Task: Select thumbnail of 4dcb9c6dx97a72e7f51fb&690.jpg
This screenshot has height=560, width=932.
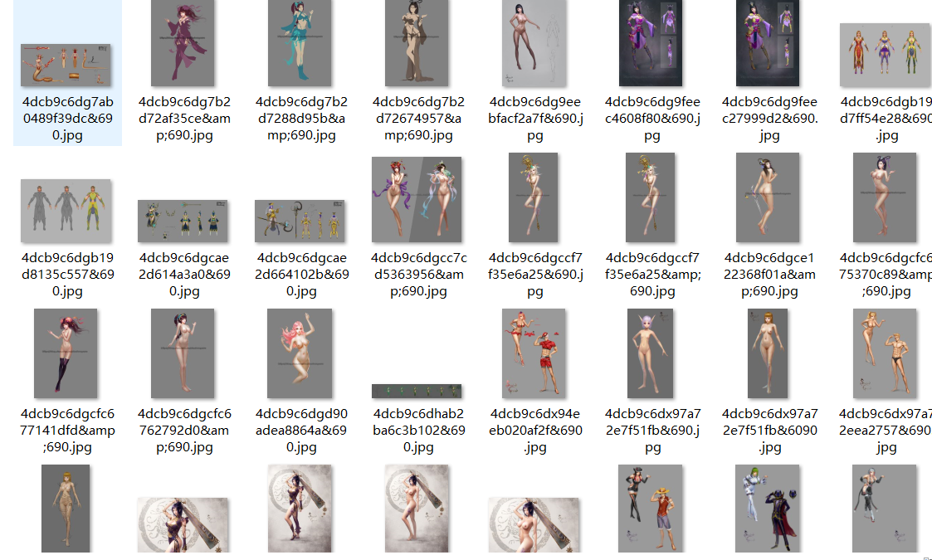Action: coord(651,353)
